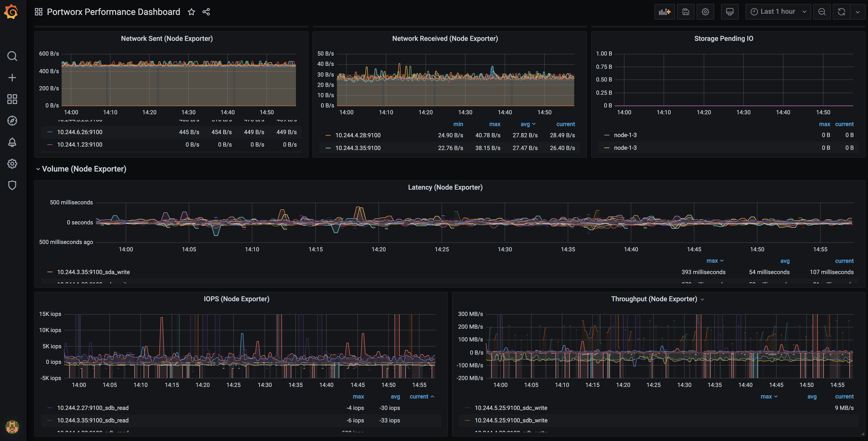
Task: Click the 28.49 B/s current value
Action: [562, 135]
